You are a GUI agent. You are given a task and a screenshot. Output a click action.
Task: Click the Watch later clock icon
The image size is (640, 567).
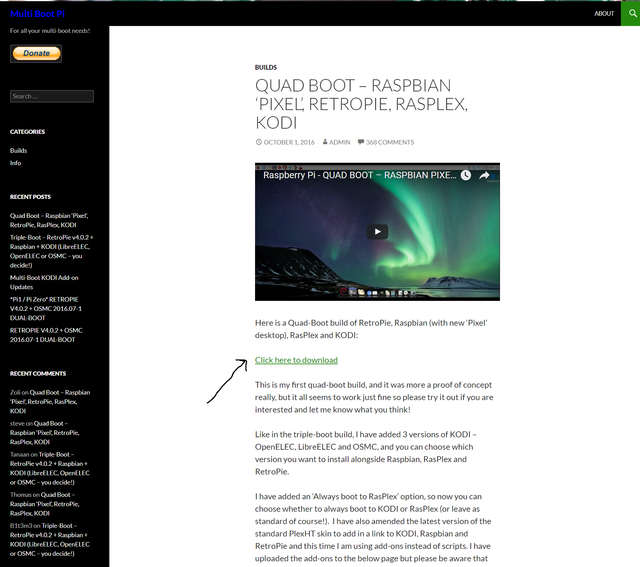pos(466,176)
